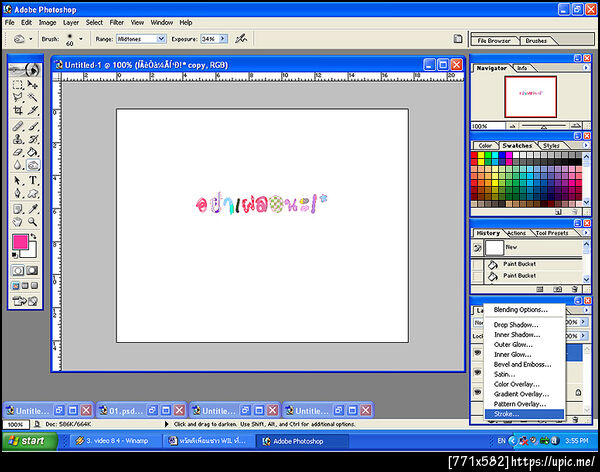Select the History Brush tool

tap(33, 139)
